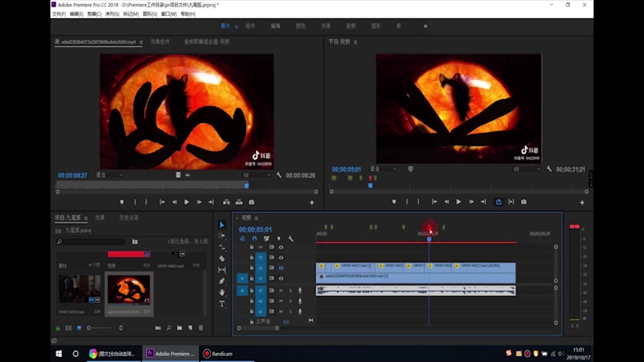Select the Razor tool
The height and width of the screenshot is (362, 644).
222,258
